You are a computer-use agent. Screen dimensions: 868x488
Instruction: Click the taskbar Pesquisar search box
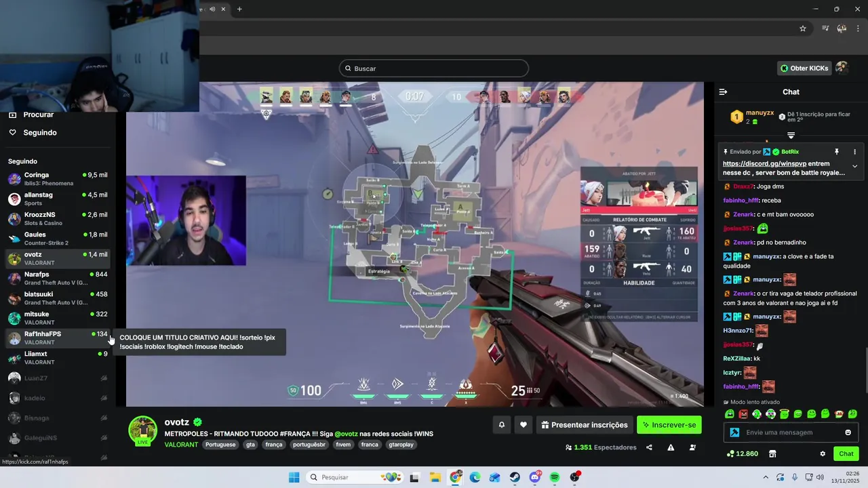click(355, 477)
